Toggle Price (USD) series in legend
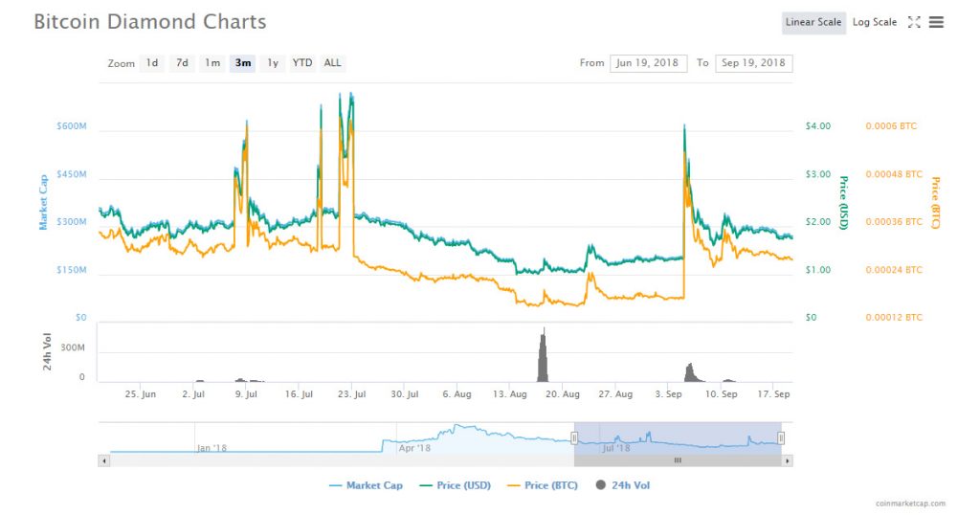980x515 pixels. coord(456,485)
